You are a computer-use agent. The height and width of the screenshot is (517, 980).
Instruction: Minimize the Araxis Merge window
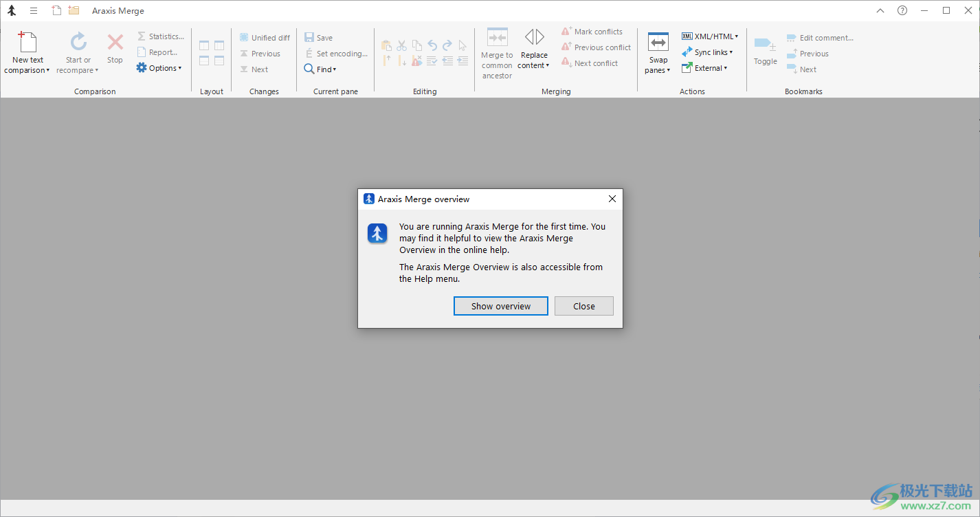pyautogui.click(x=924, y=10)
